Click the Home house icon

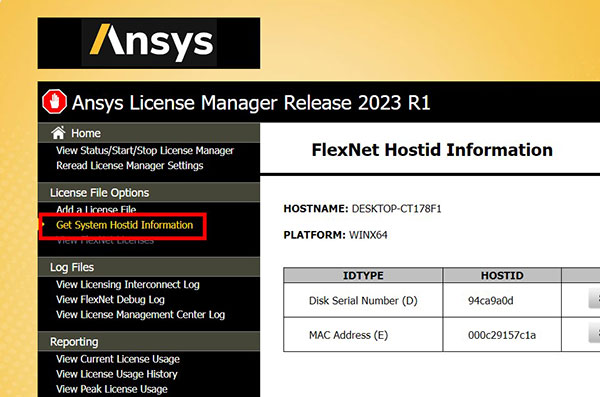[x=58, y=133]
